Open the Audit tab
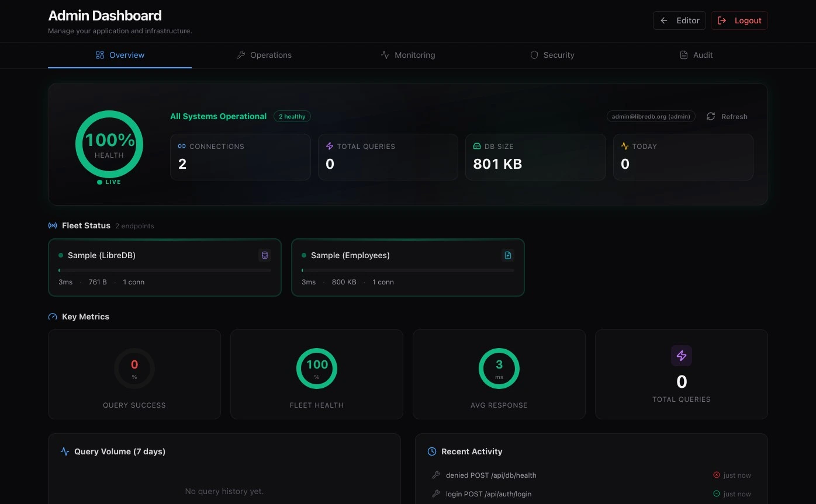The image size is (816, 504). (696, 55)
